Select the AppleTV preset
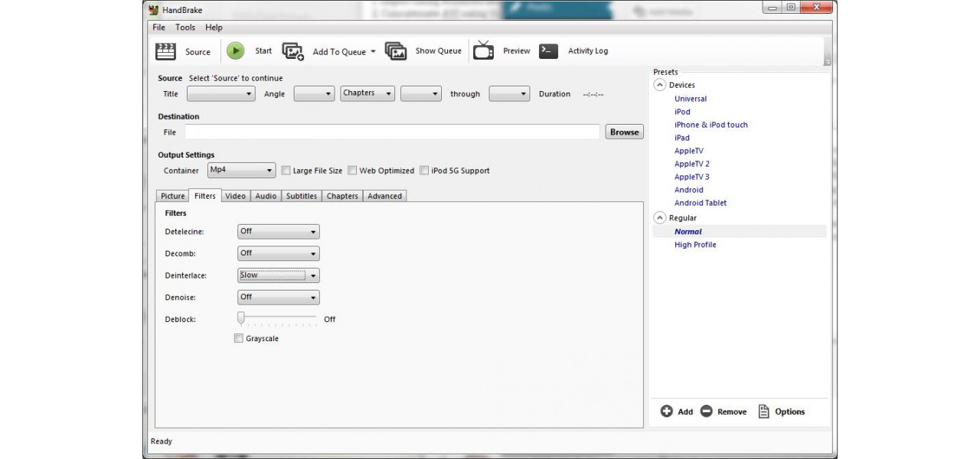Screen dimensions: 980x459 tap(689, 151)
